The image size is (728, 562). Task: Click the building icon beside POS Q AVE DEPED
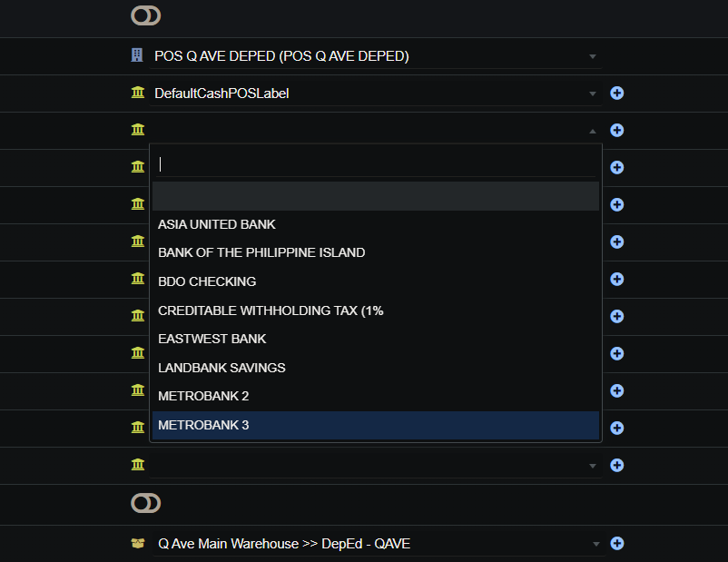click(x=137, y=56)
